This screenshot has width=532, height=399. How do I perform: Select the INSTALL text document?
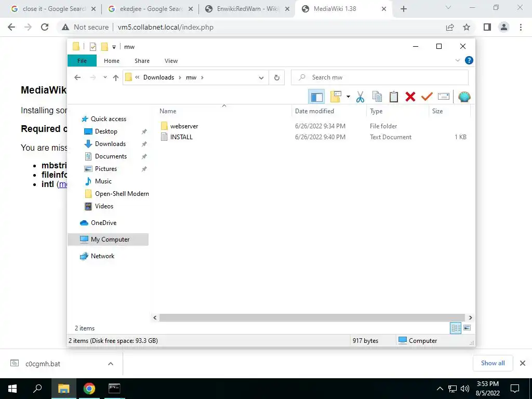click(x=181, y=137)
